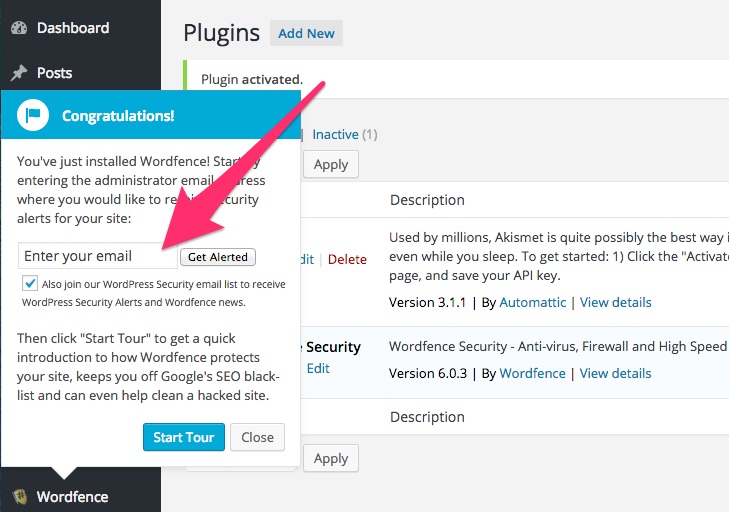
Task: Click 'Version 6.0.3' text
Action: click(428, 373)
